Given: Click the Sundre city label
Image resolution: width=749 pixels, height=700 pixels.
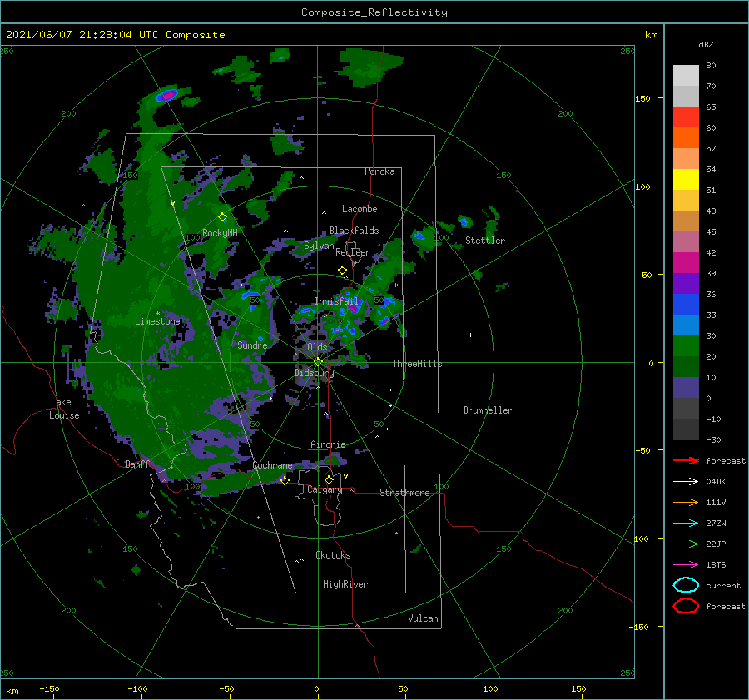Looking at the screenshot, I should pos(252,345).
